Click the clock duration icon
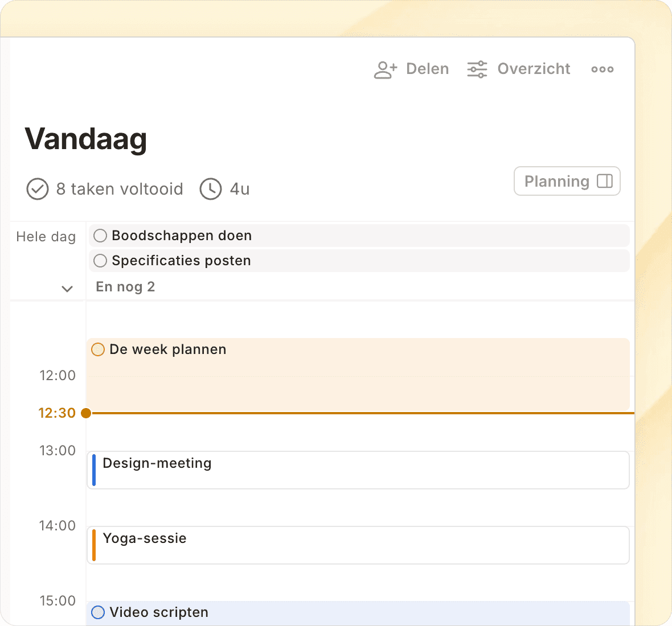672x626 pixels. pos(210,189)
